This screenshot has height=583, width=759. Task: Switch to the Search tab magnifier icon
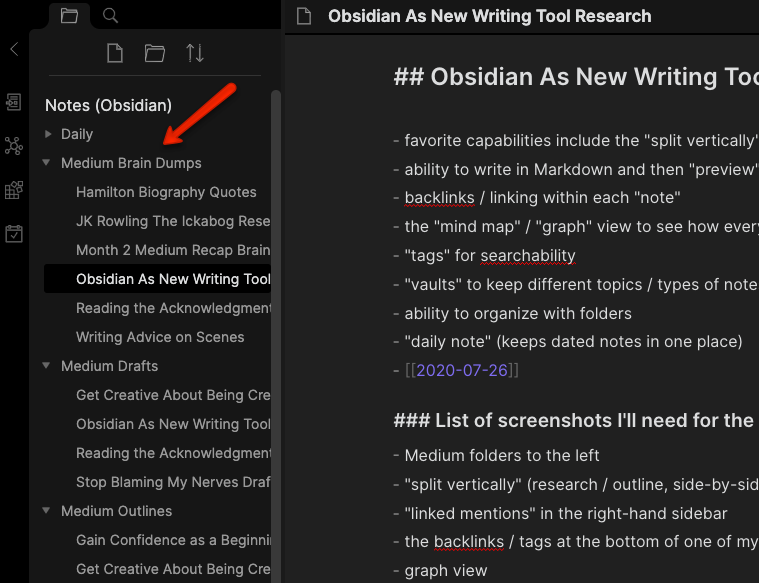pos(110,16)
